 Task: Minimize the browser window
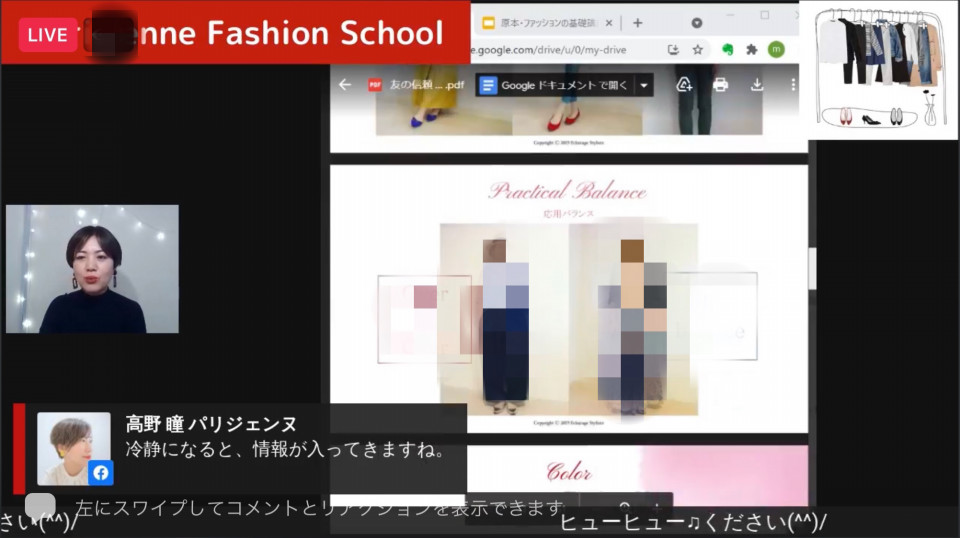[x=730, y=15]
